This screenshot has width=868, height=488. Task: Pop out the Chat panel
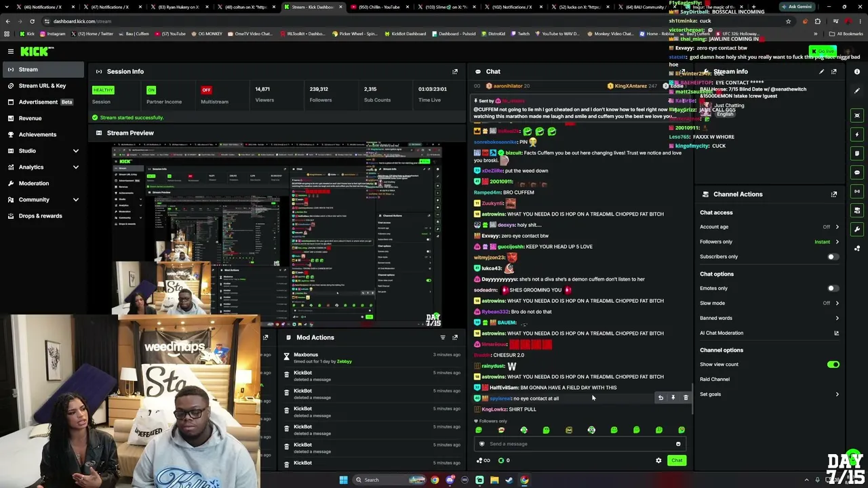coord(682,71)
